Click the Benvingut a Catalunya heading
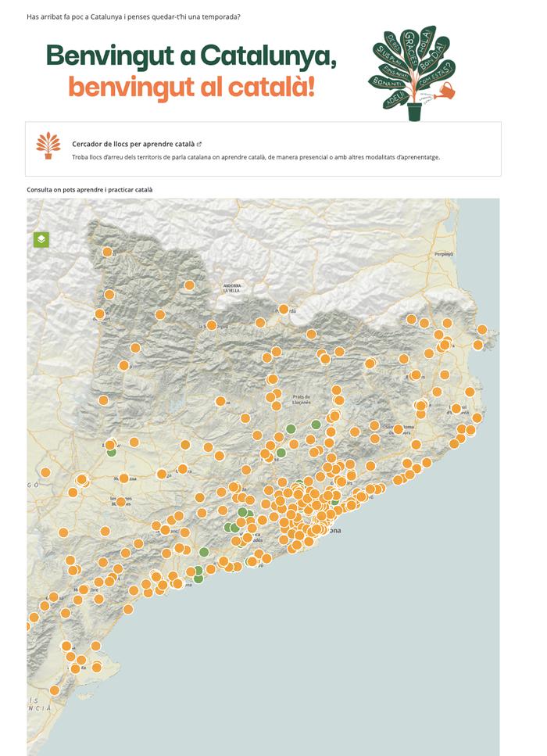This screenshot has height=756, width=547. (x=191, y=56)
